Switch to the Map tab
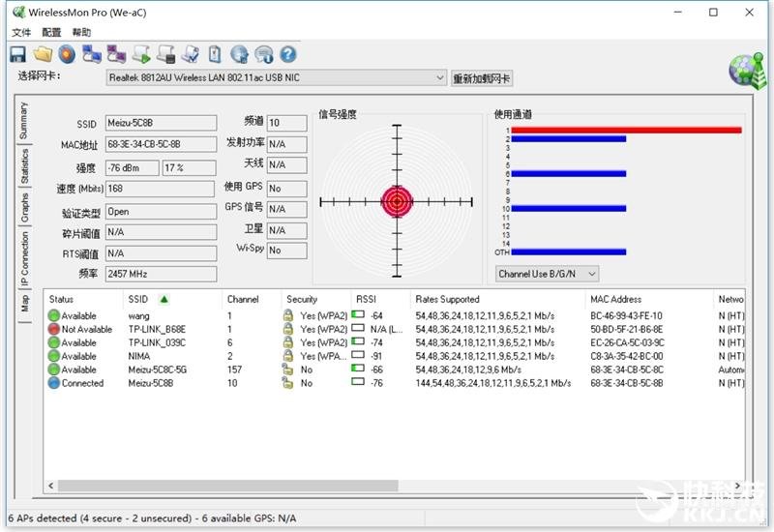Screen dimensions: 774x532 [24, 304]
